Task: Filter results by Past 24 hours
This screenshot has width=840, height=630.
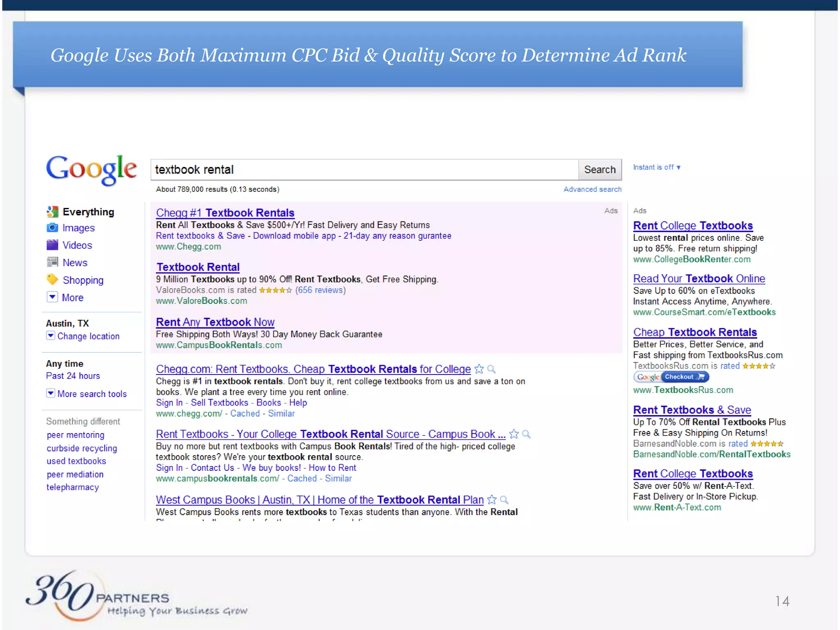Action: click(x=73, y=376)
